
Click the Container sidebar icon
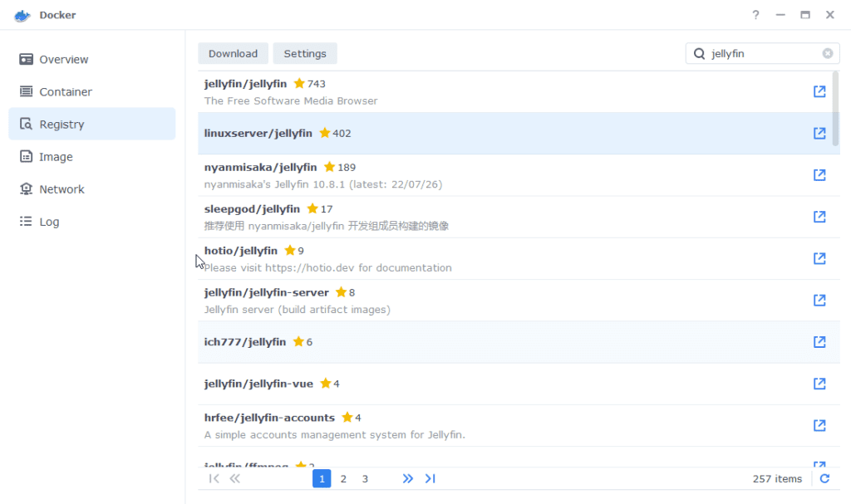[x=26, y=91]
